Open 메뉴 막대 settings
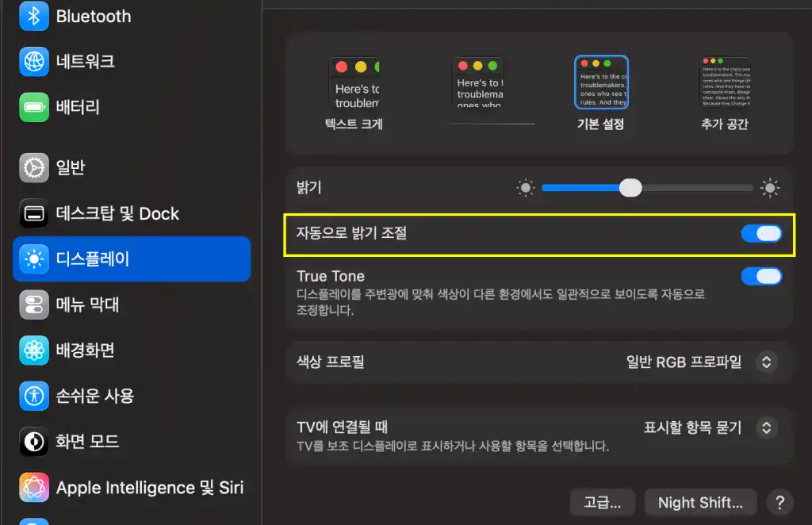 pos(132,305)
